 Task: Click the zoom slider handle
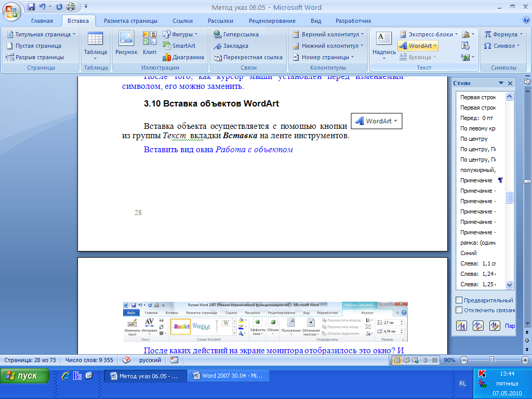coord(491,360)
